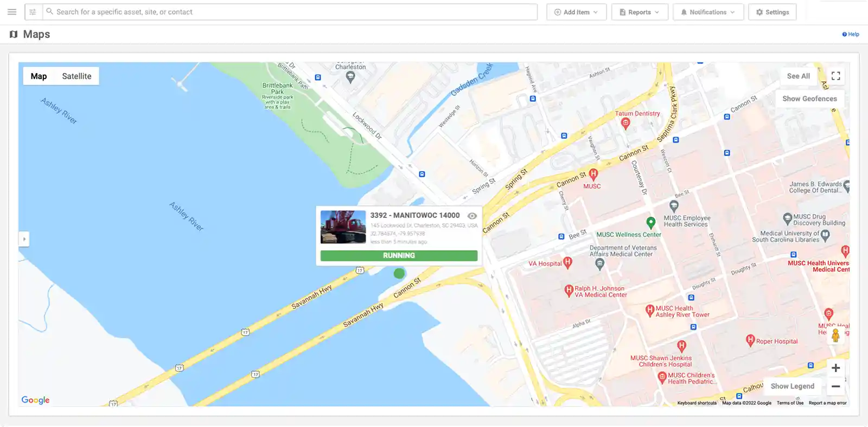
Task: Click the search filter options icon
Action: pos(33,12)
